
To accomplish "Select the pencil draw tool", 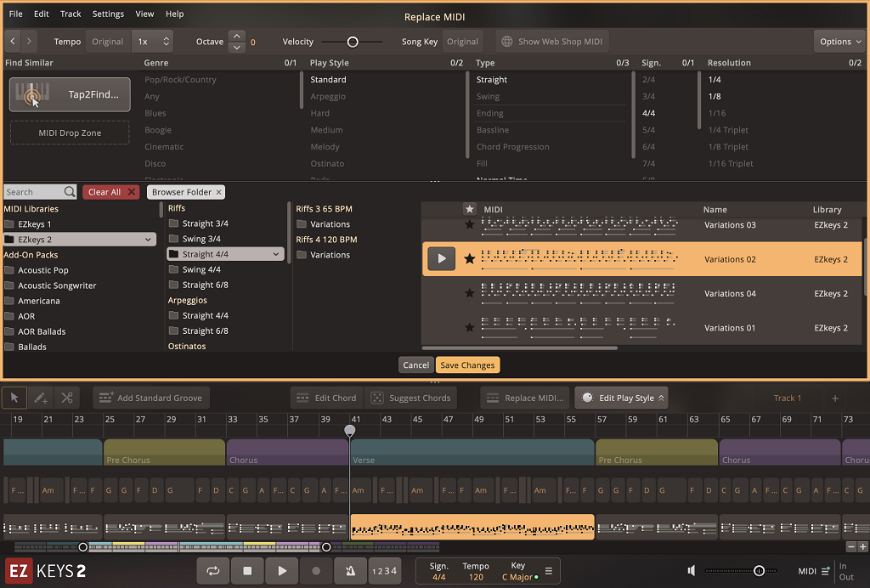I will click(40, 398).
